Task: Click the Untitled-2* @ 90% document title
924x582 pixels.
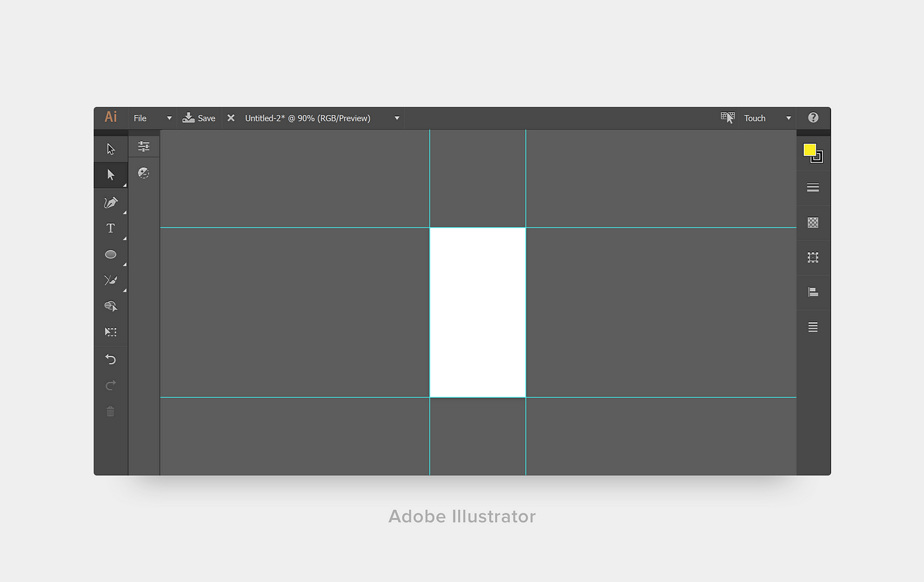Action: tap(308, 118)
